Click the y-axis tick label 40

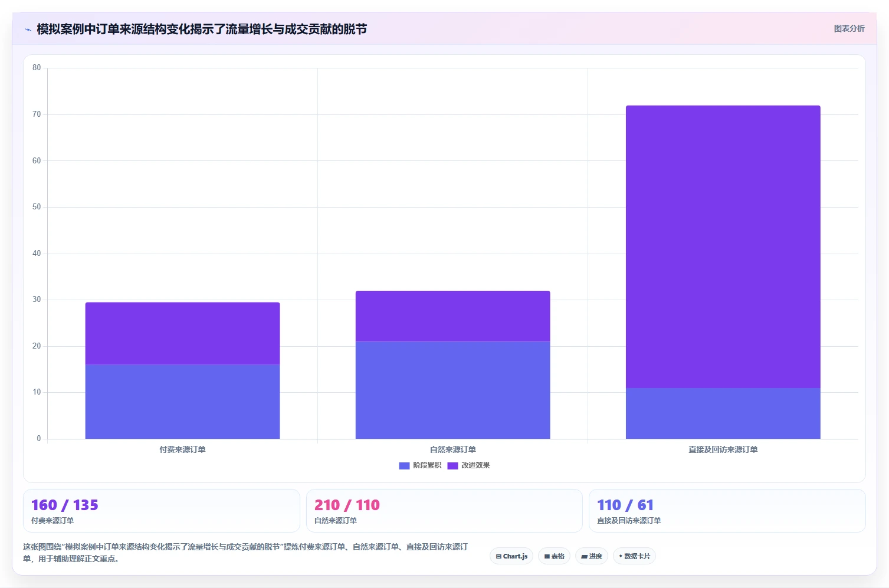(37, 254)
